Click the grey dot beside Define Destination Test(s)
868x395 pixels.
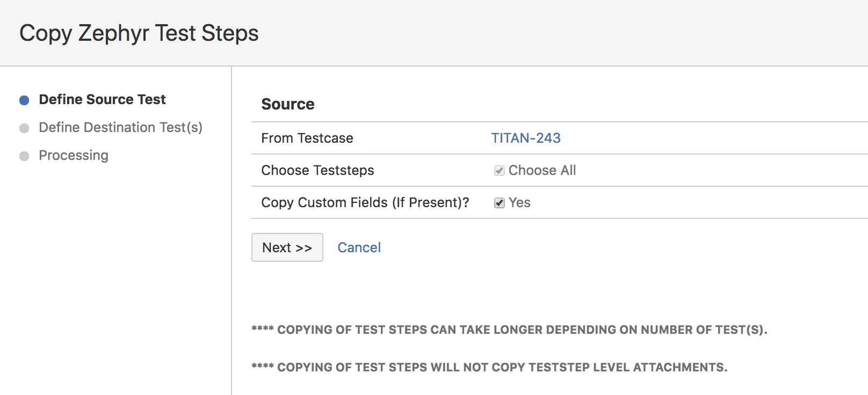tap(24, 127)
